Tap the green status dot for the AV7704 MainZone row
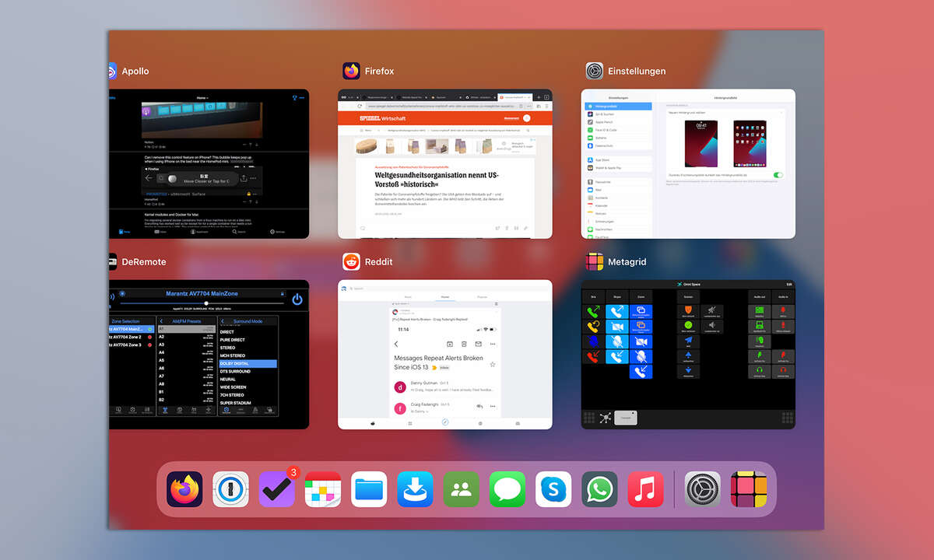This screenshot has height=560, width=934. [x=149, y=329]
